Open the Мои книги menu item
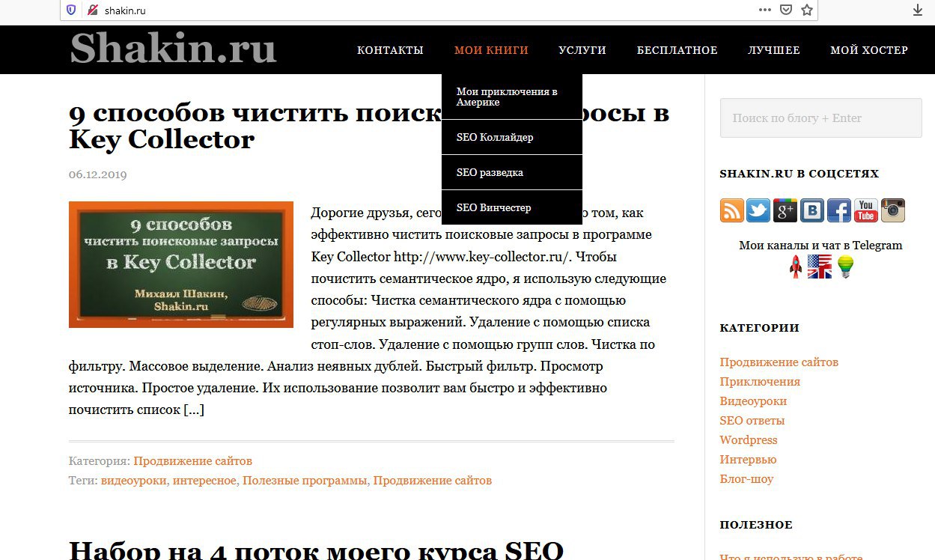935x560 pixels. coord(491,50)
